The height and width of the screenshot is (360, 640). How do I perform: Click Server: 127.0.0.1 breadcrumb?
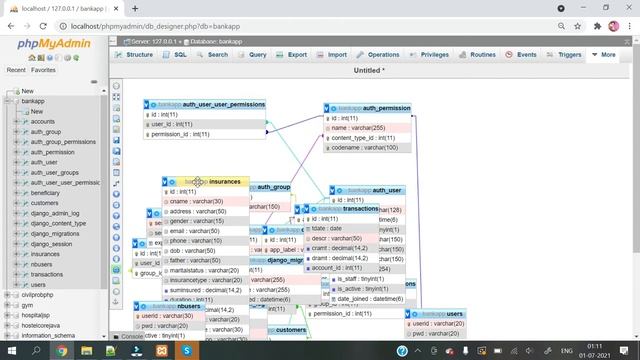coord(154,42)
